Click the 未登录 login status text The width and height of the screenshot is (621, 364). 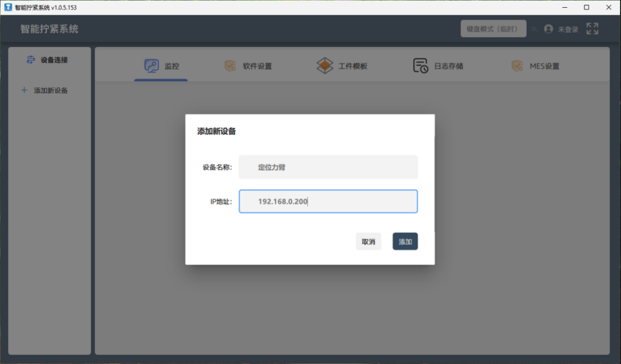coord(568,29)
